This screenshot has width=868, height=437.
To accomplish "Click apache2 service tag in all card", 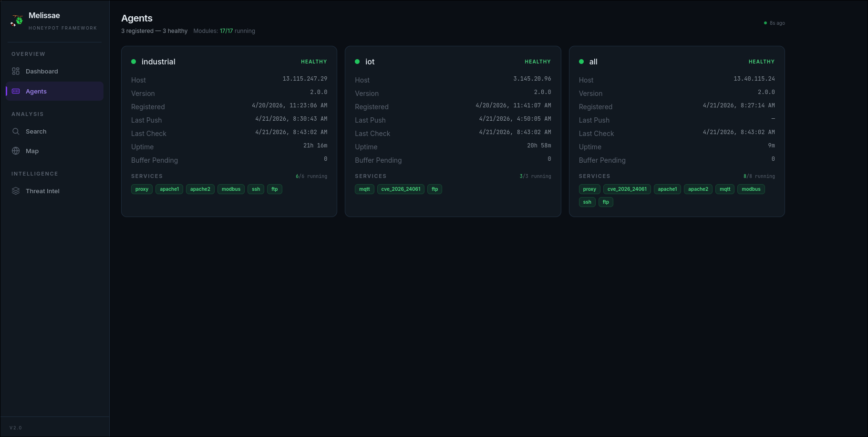I will click(698, 189).
